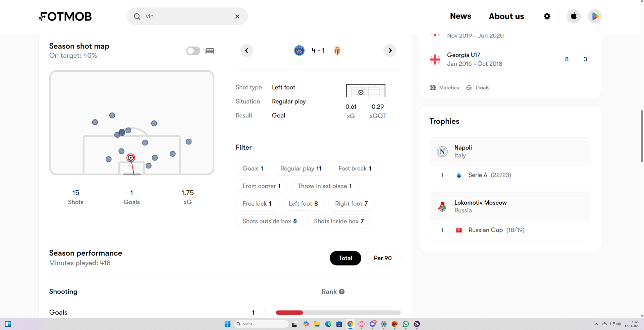Go to the next shot with the right chevron
This screenshot has width=644, height=330.
tap(390, 51)
